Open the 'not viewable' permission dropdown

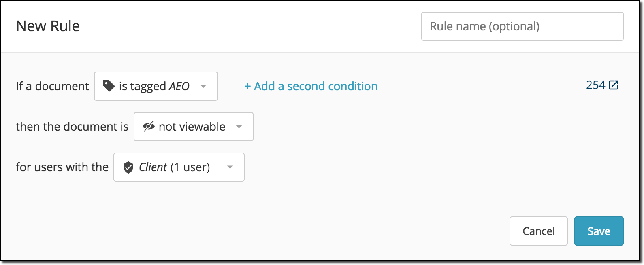tap(194, 127)
